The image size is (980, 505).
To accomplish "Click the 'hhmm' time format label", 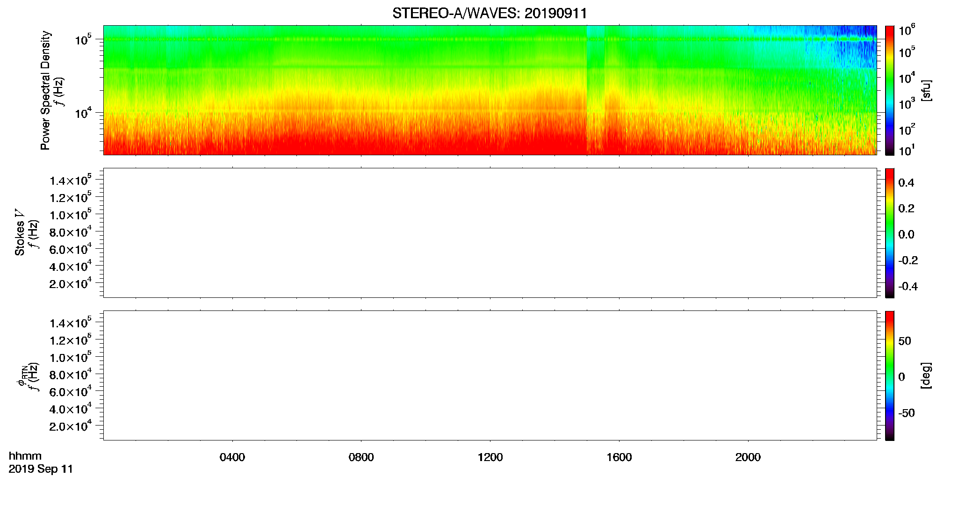I will coord(25,456).
